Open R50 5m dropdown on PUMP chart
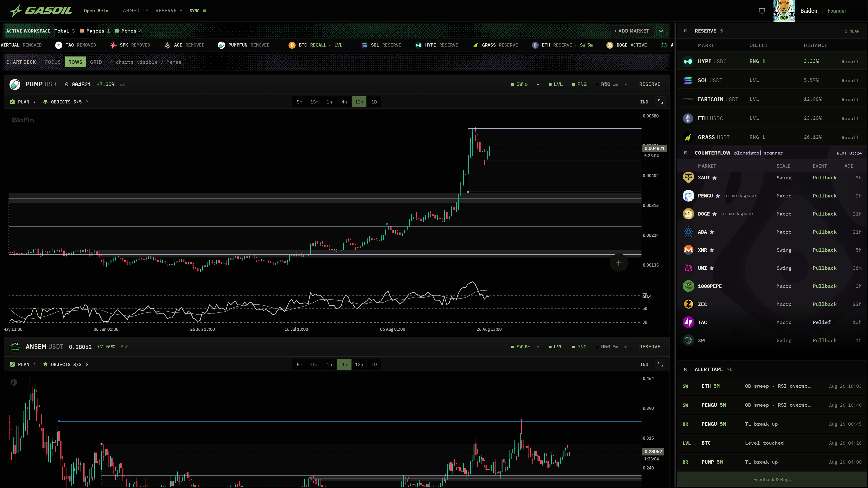868x488 pixels. [625, 84]
